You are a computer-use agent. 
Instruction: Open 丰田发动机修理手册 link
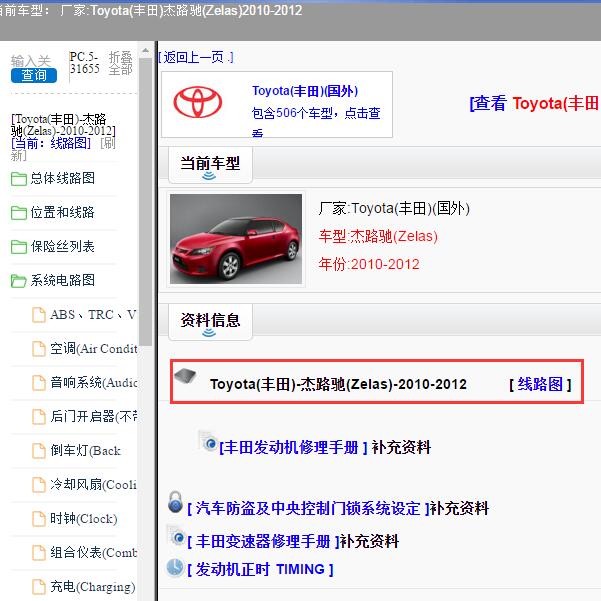pyautogui.click(x=294, y=447)
